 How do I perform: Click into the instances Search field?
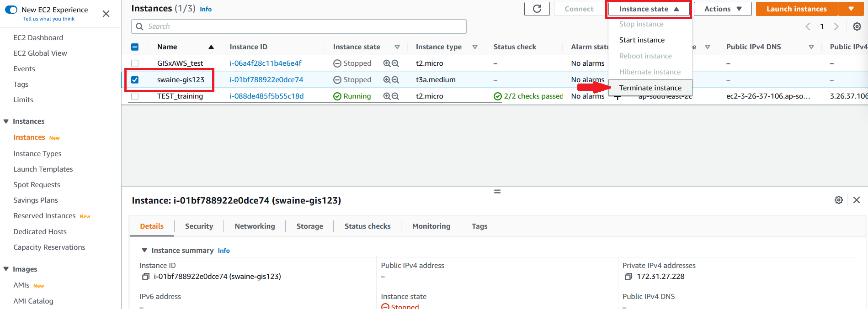(x=299, y=26)
